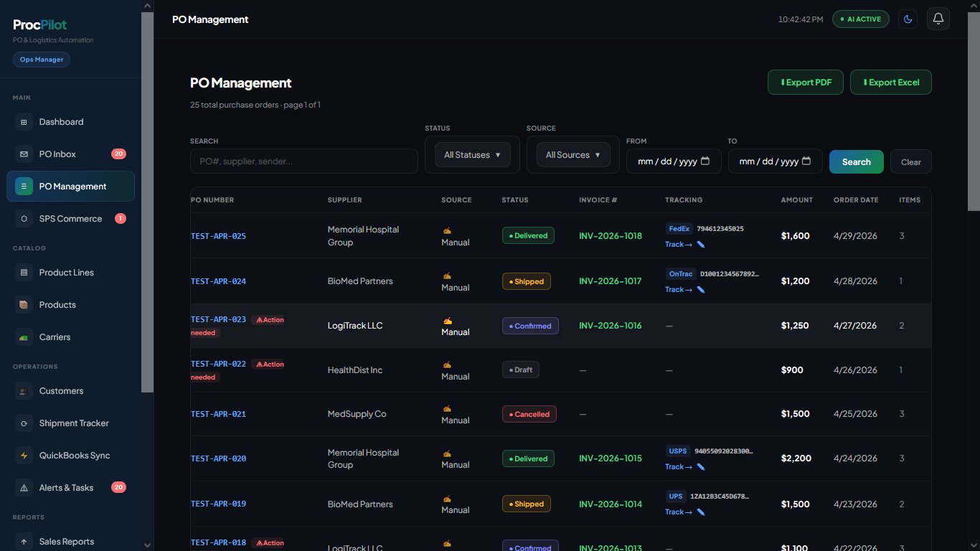Click the pencil edit icon for TEST-APR-025 tracking
Image resolution: width=980 pixels, height=551 pixels.
click(x=701, y=245)
